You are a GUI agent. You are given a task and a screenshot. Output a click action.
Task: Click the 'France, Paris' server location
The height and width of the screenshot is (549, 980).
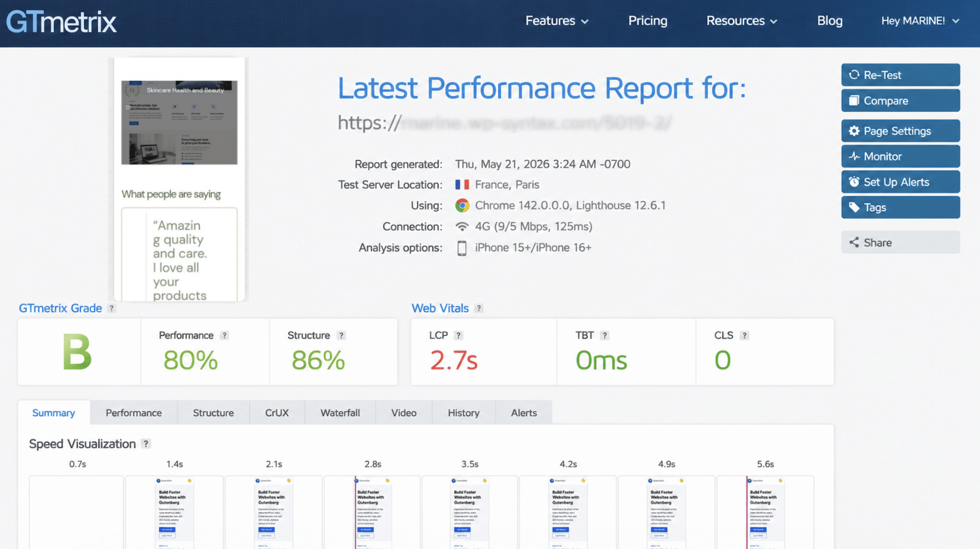(507, 185)
